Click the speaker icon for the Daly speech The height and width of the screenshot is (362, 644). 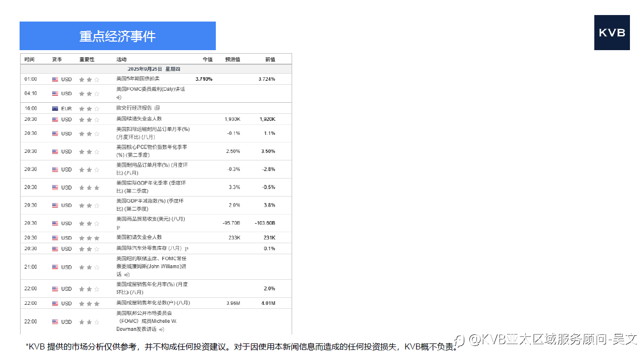[119, 97]
